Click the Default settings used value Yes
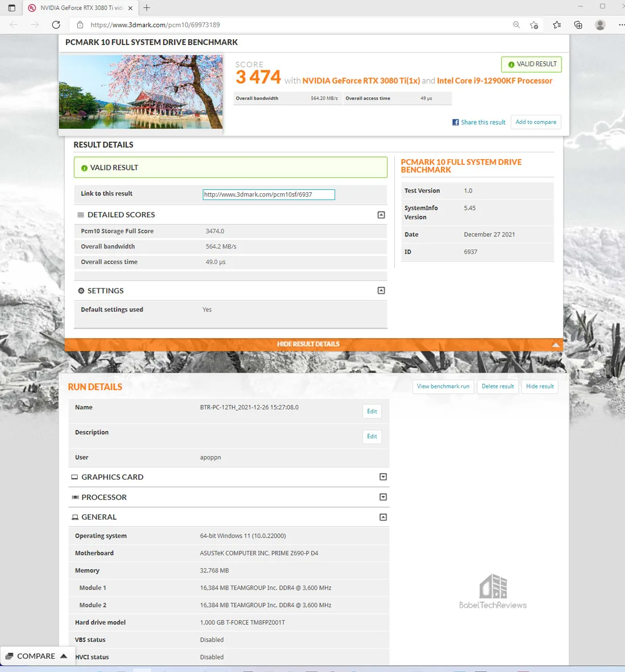Viewport: 625px width, 672px height. (207, 309)
